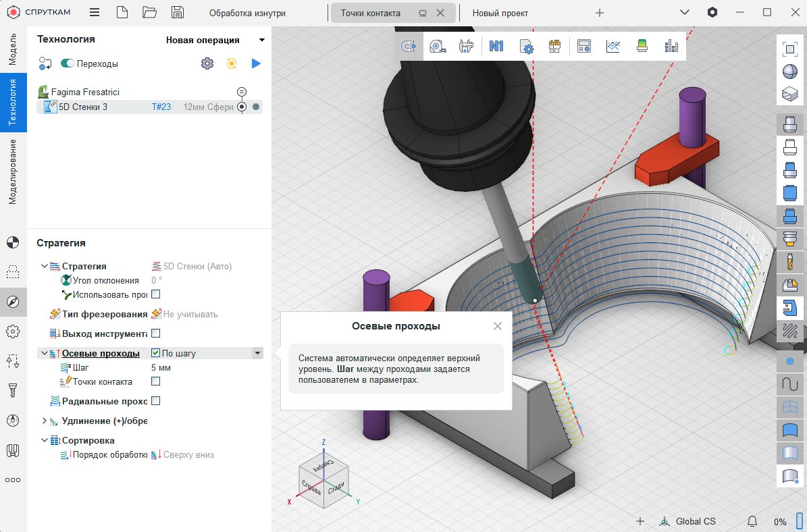Click the Шаг value field 5 мм
This screenshot has height=532, width=807.
(x=161, y=367)
